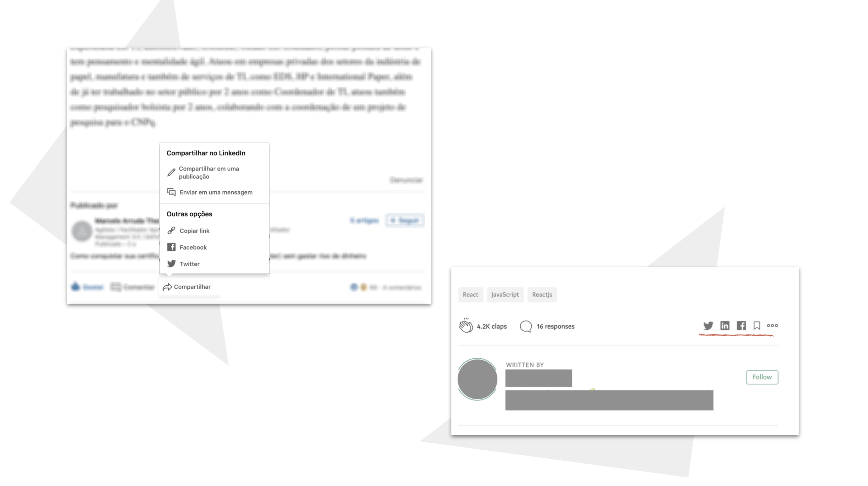Viewport: 868px width, 486px height.
Task: Click the more options icon on Medium
Action: point(773,325)
